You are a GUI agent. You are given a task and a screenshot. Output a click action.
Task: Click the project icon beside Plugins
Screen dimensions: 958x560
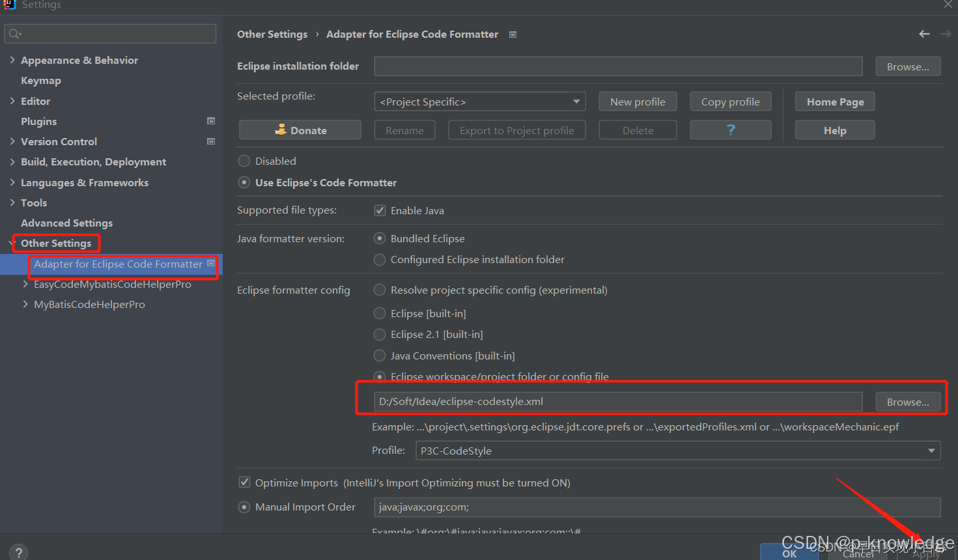pos(211,121)
